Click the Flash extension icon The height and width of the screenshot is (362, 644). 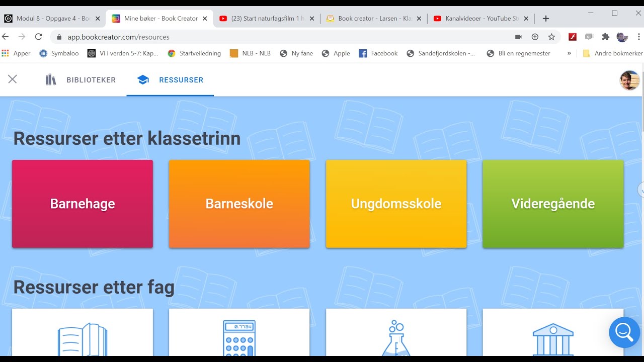coord(573,37)
